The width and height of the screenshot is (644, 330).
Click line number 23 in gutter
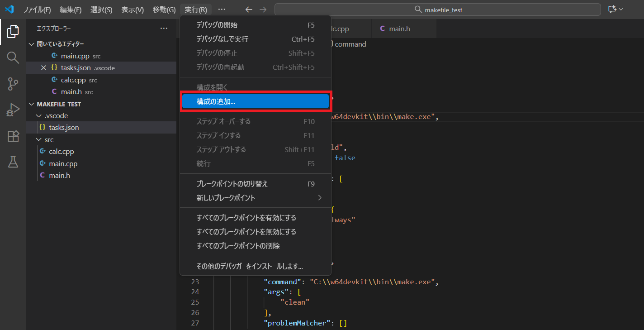[x=194, y=282]
